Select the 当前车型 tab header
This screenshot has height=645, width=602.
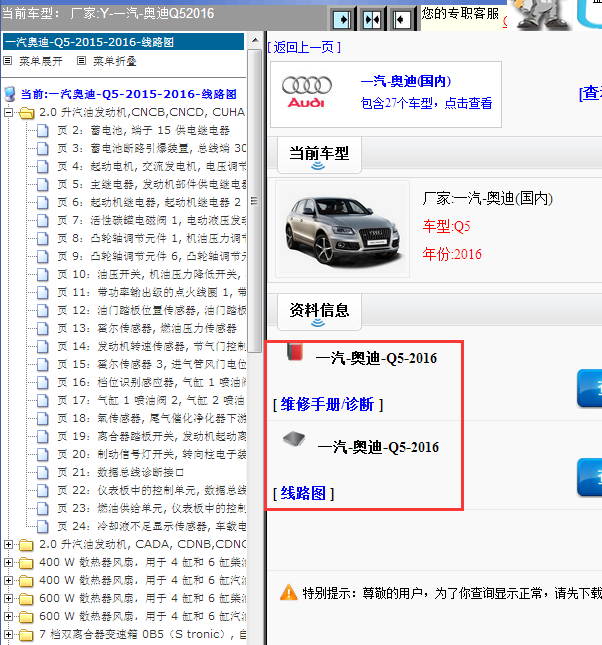coord(319,155)
